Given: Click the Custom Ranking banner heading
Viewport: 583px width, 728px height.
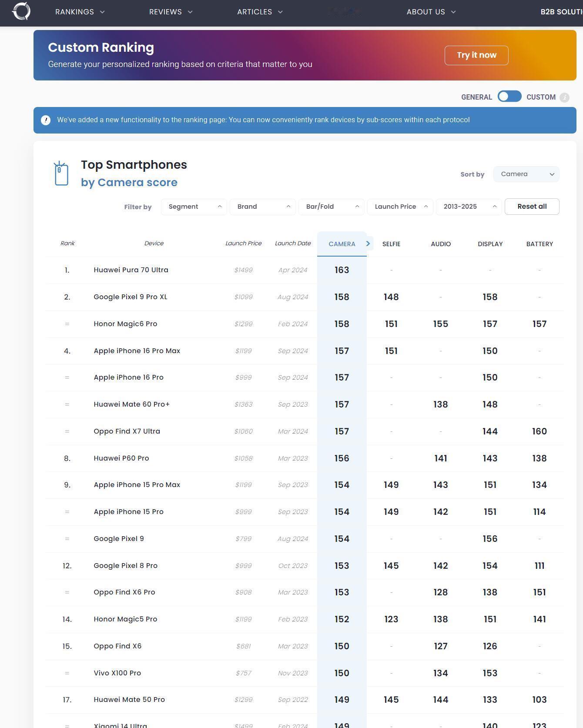Looking at the screenshot, I should click(101, 47).
